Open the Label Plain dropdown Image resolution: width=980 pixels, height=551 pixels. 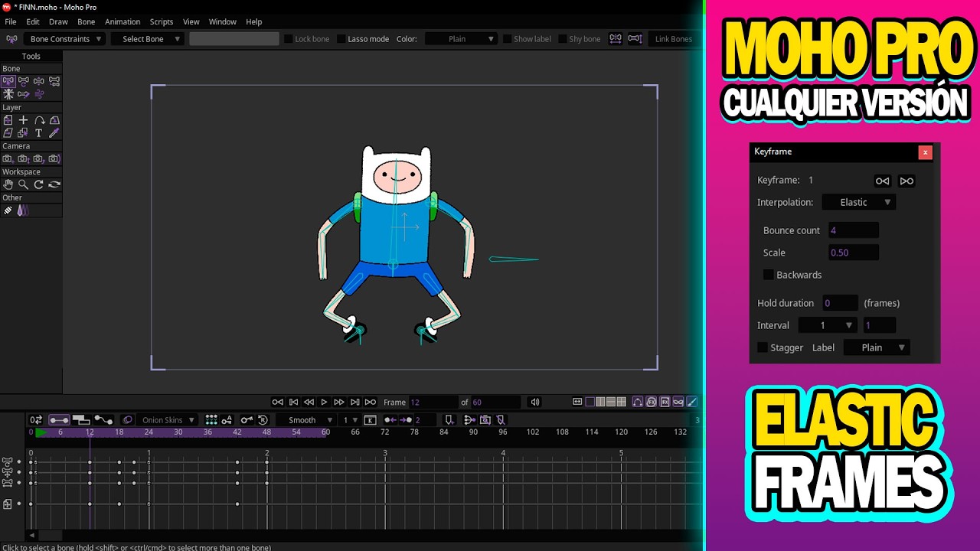[877, 347]
